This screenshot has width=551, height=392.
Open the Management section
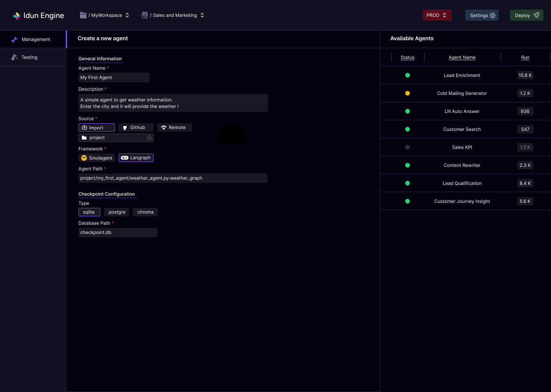tap(33, 39)
